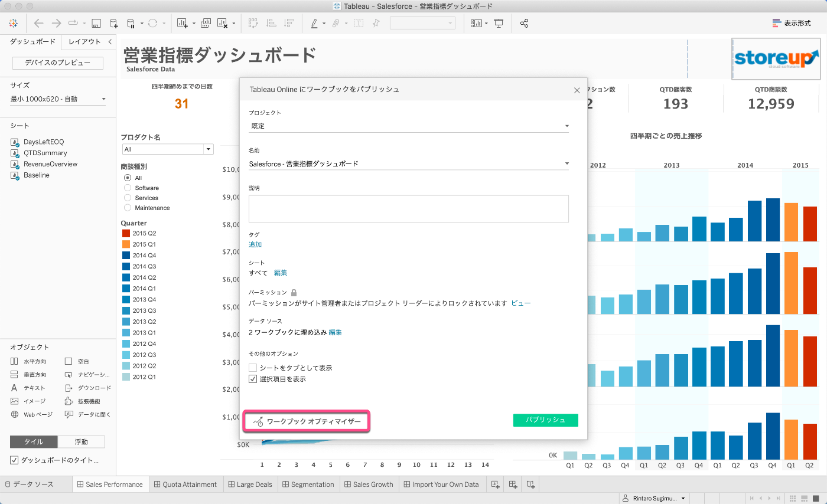This screenshot has height=504, width=827.
Task: Switch to タイル tiled mode
Action: [x=34, y=441]
